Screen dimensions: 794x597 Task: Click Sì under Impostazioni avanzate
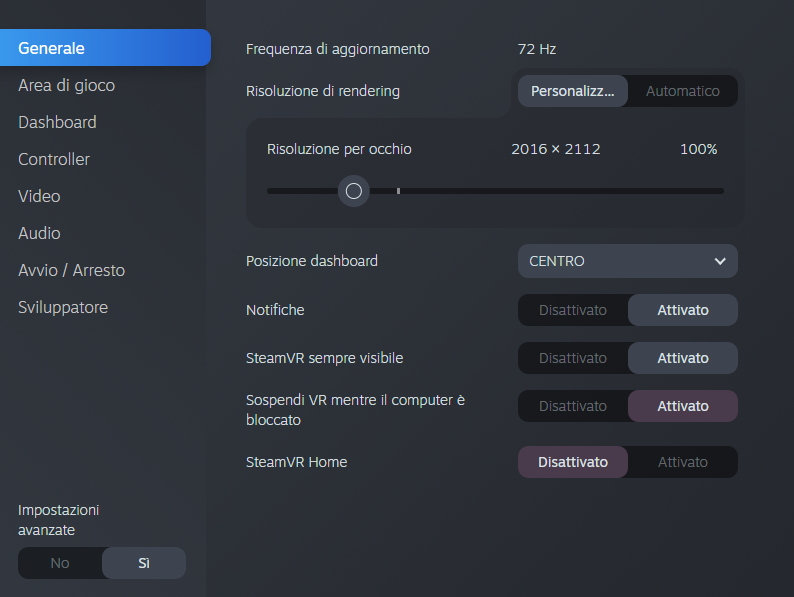[x=144, y=563]
